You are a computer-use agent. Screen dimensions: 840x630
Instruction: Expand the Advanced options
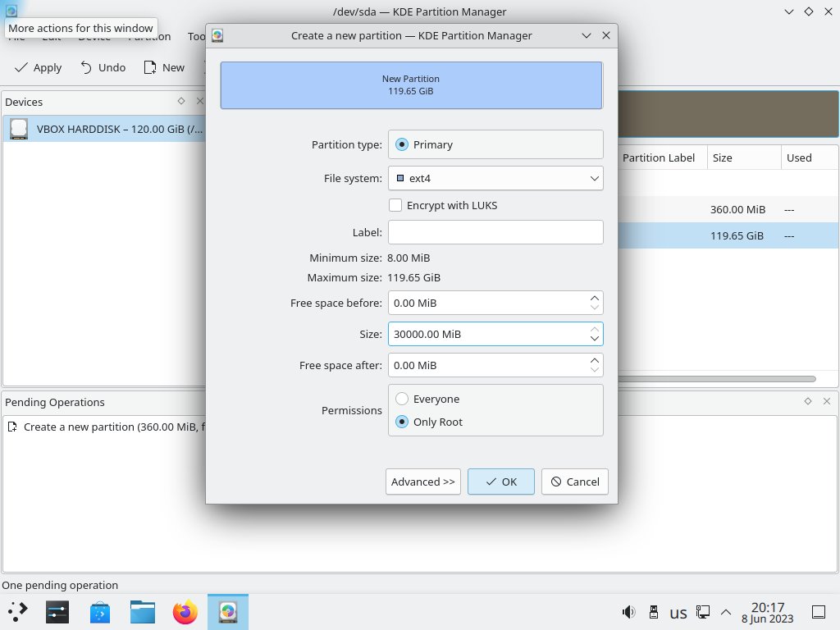[423, 482]
